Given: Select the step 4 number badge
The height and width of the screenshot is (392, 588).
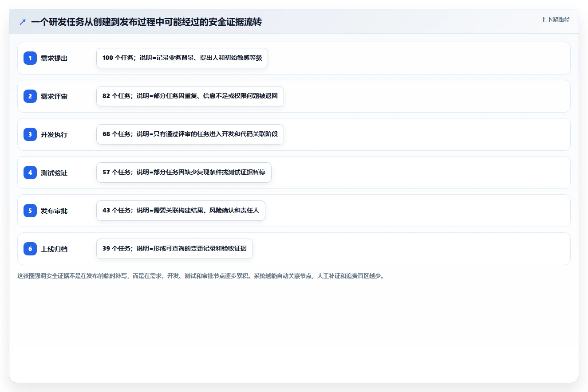Looking at the screenshot, I should tap(30, 172).
